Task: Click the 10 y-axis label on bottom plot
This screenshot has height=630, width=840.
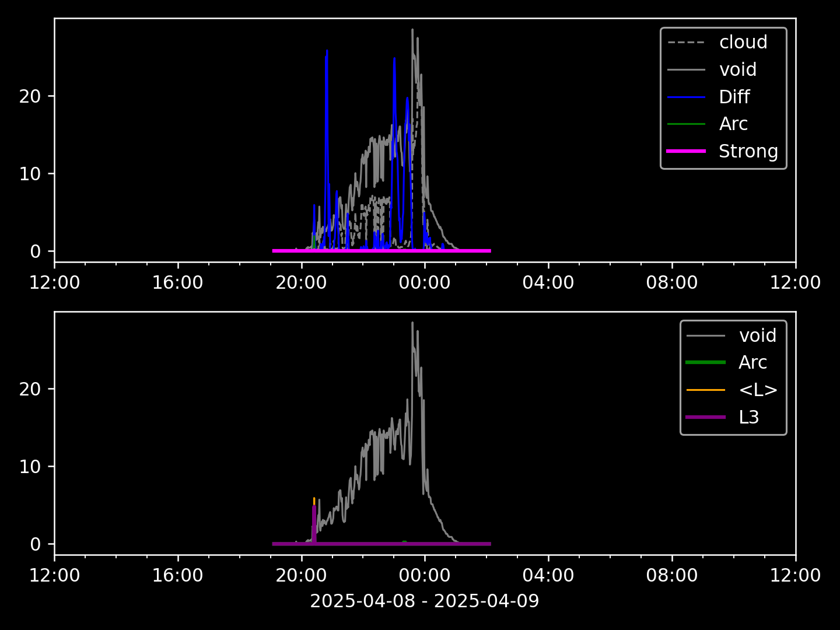Action: (30, 467)
